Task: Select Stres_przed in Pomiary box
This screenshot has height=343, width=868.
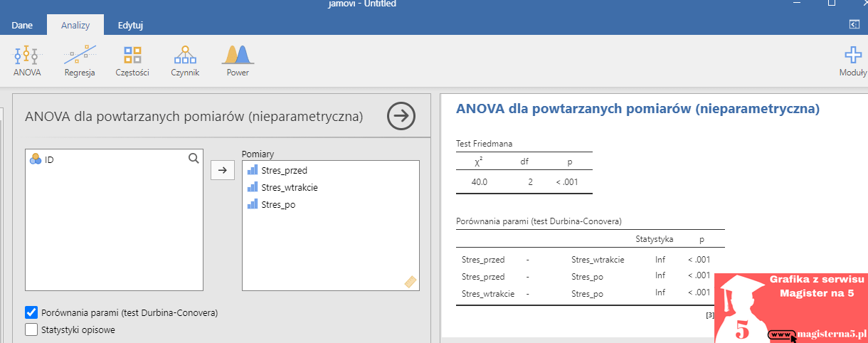Action: click(x=283, y=170)
